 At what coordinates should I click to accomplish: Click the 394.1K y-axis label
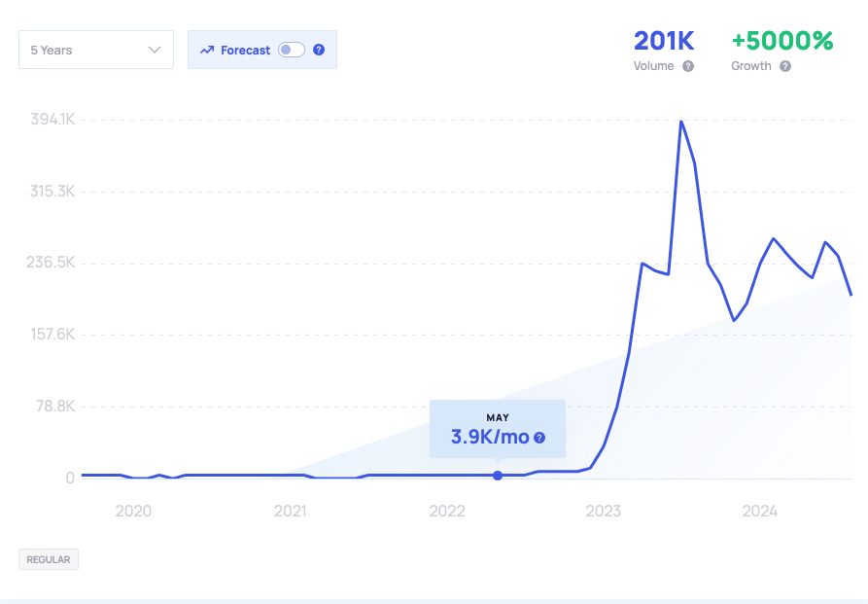(x=51, y=120)
